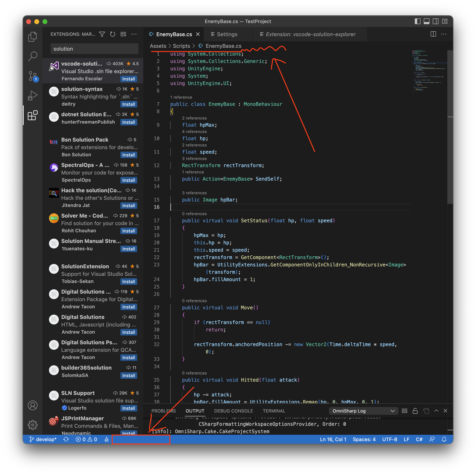Open Manage gear icon in activity bar
476x474 pixels.
click(x=32, y=425)
